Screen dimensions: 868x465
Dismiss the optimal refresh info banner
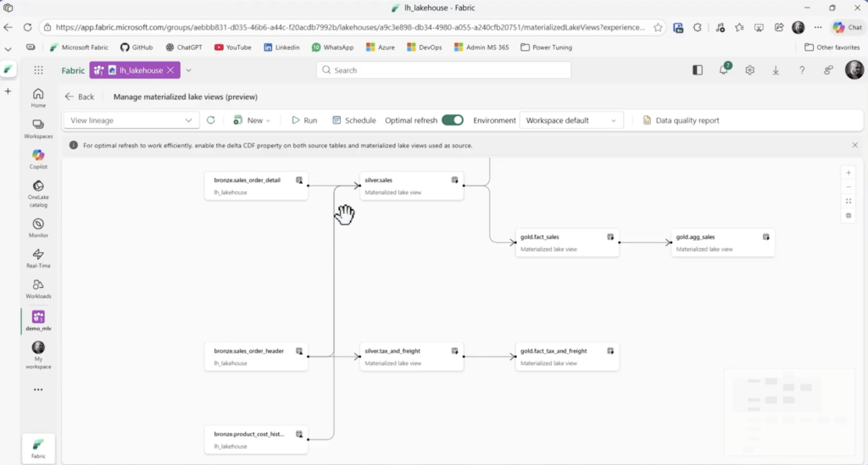click(854, 146)
